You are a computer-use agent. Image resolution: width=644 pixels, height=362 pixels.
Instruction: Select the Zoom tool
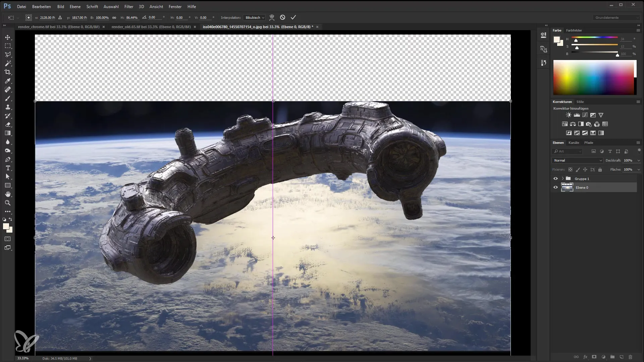[x=7, y=202]
